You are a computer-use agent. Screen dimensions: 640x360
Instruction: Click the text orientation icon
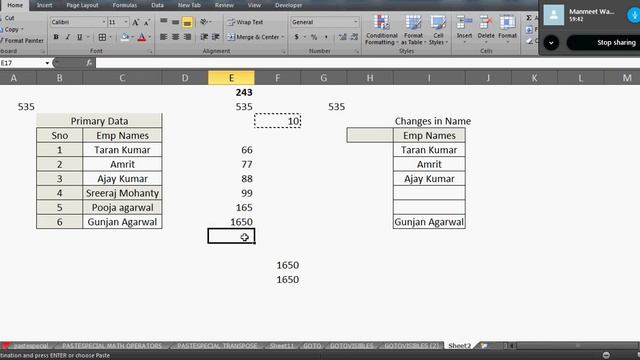pos(204,22)
